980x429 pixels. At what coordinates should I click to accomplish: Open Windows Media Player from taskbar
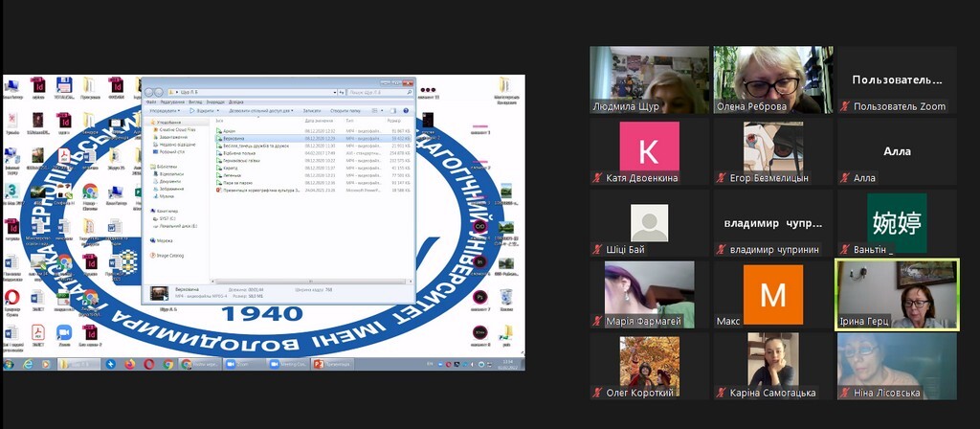tap(46, 364)
